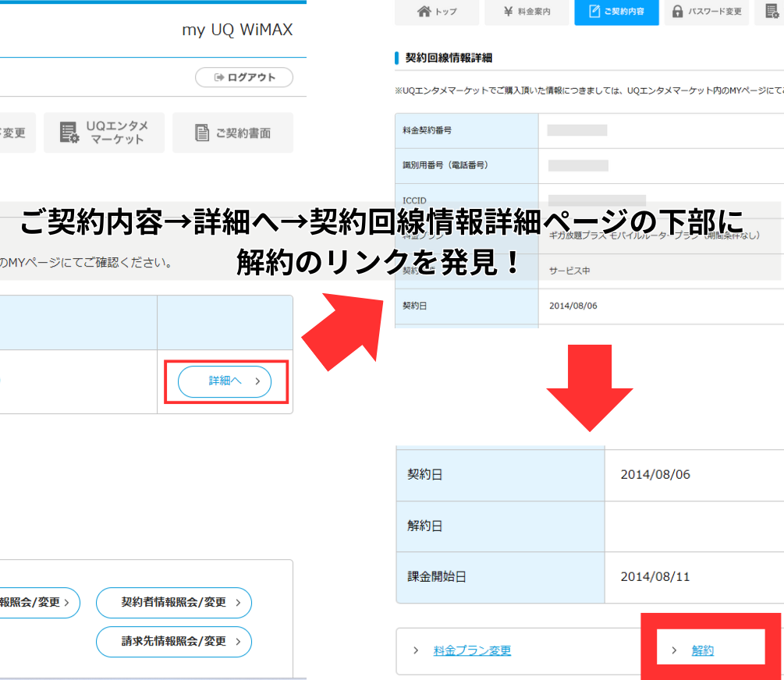Click the padlock icon for パスワード変更

click(x=677, y=11)
